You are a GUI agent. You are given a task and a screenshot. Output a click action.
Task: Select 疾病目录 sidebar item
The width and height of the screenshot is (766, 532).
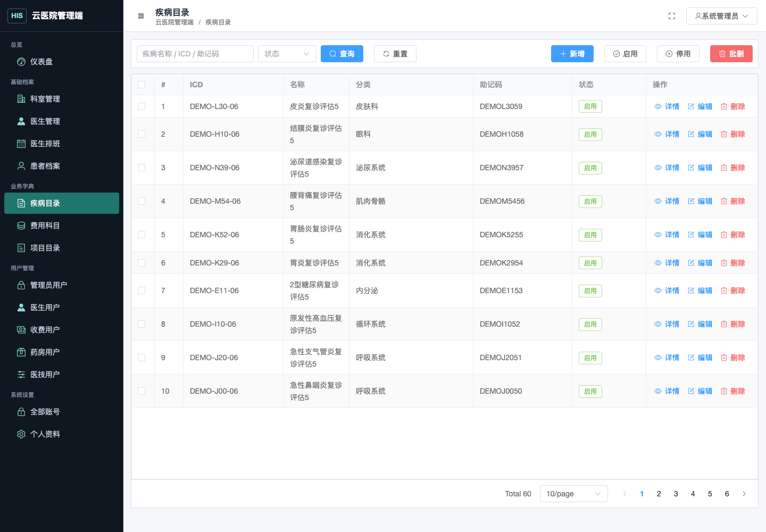click(x=62, y=203)
